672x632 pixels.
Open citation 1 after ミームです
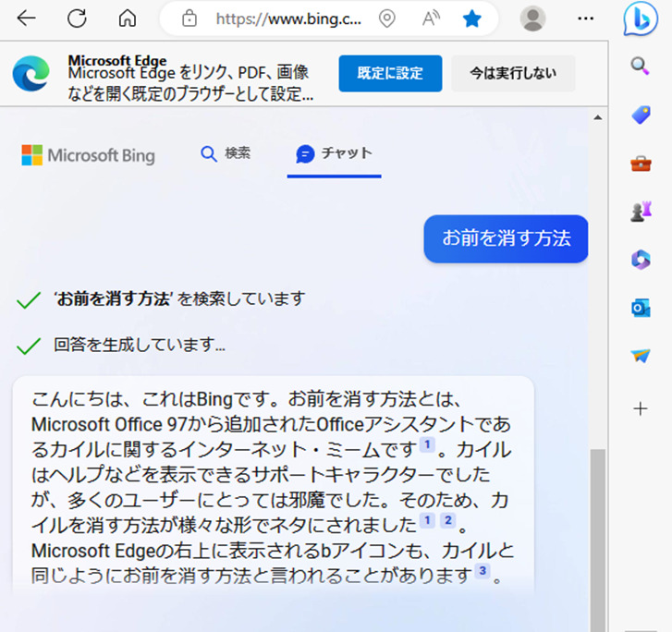click(427, 444)
